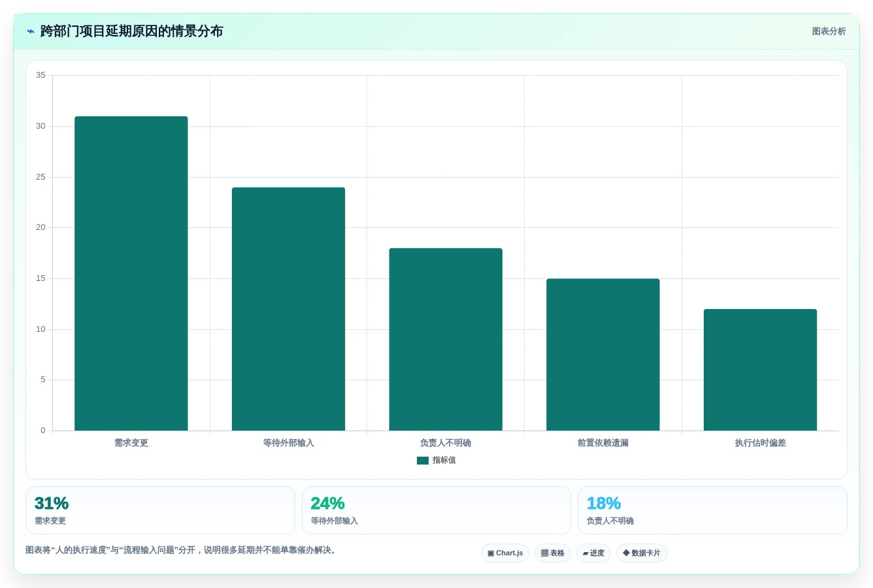Open the 31% 需求变更 stat card
The height and width of the screenshot is (588, 873).
pyautogui.click(x=160, y=510)
